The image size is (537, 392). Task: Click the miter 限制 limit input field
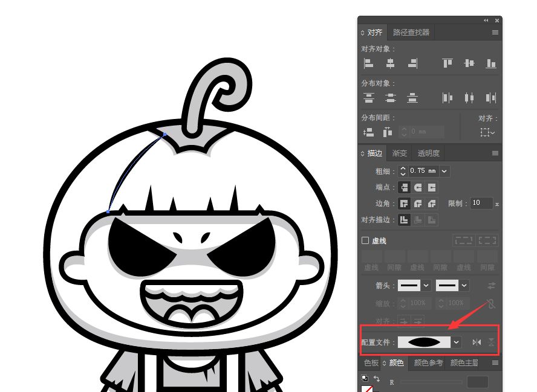click(x=481, y=204)
